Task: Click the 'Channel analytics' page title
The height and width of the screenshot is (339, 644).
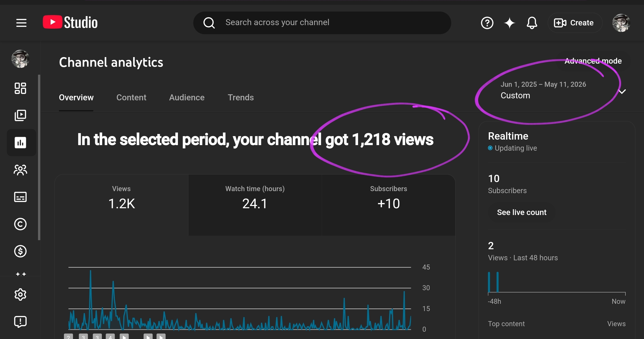Action: [111, 62]
